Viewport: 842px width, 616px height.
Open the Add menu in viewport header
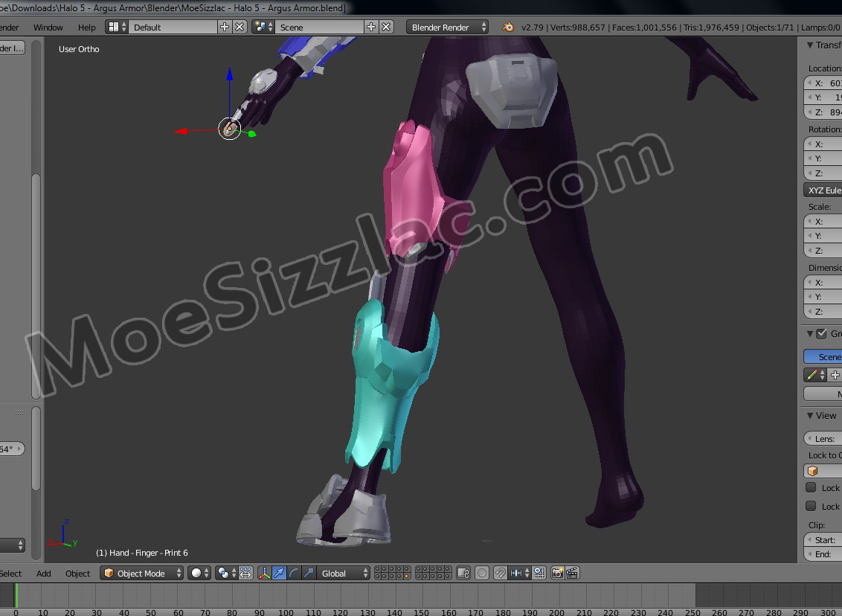(43, 574)
